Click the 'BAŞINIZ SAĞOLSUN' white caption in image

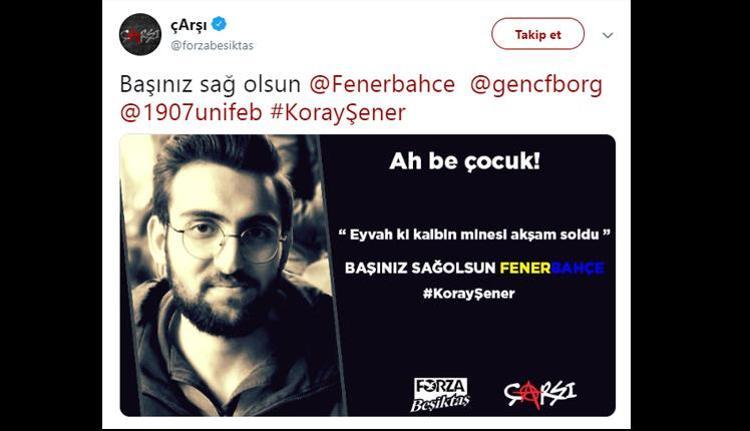point(420,267)
